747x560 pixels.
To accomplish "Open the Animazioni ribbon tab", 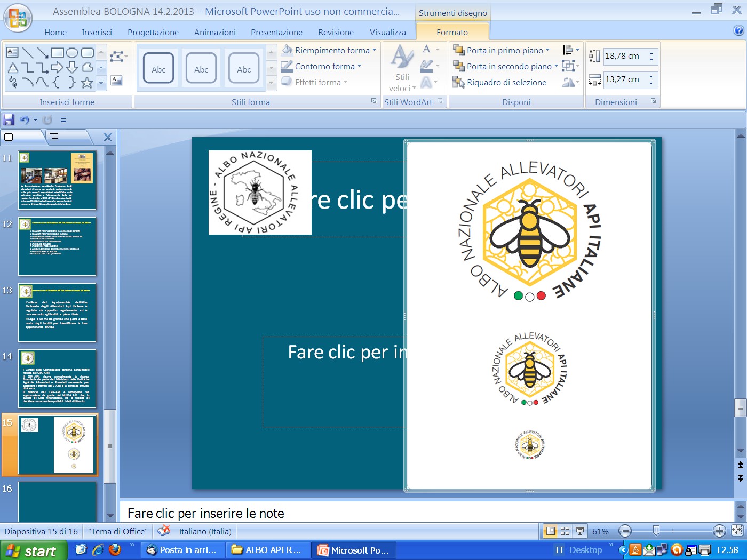I will (x=215, y=32).
